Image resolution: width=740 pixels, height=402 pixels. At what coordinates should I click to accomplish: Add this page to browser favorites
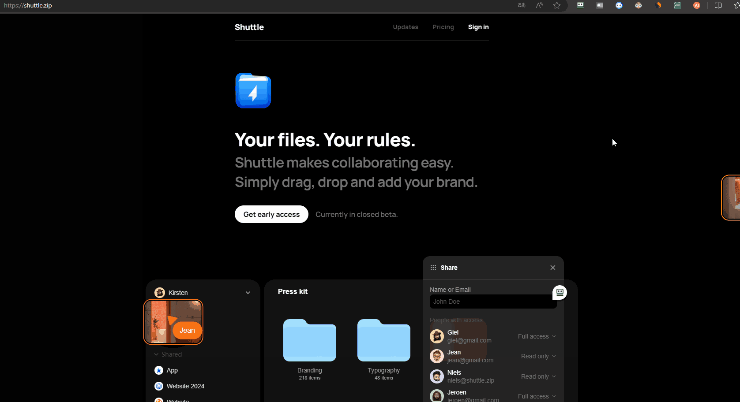[x=557, y=6]
